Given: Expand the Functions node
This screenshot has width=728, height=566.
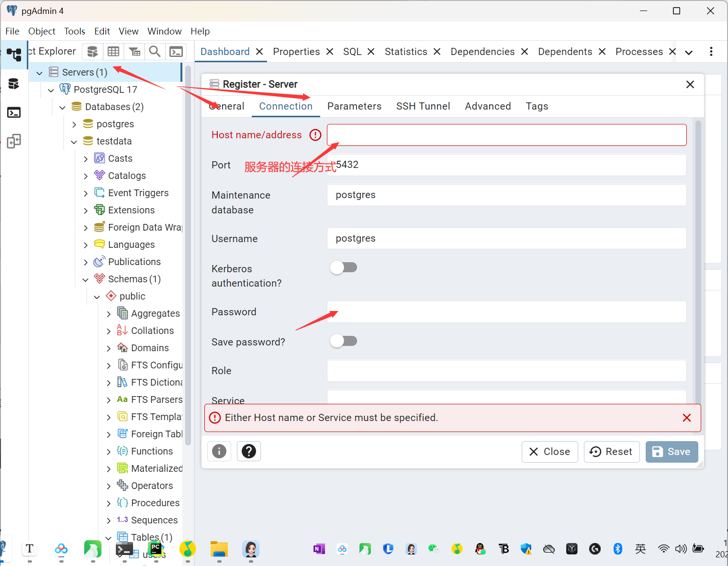Looking at the screenshot, I should (109, 452).
